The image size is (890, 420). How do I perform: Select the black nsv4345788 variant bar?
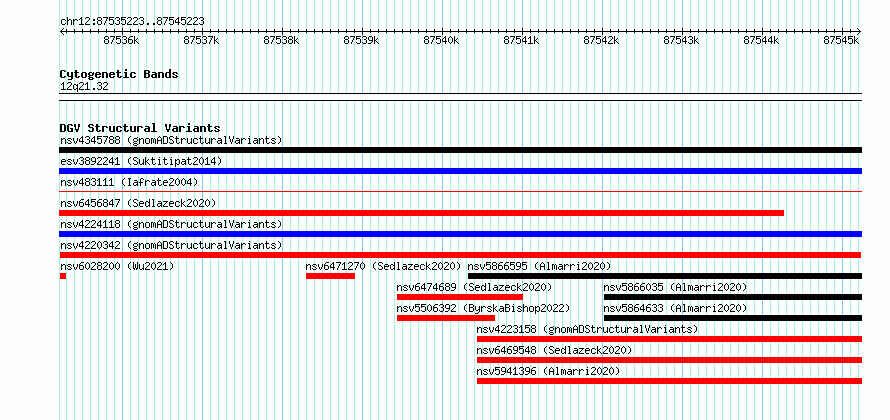coord(460,150)
